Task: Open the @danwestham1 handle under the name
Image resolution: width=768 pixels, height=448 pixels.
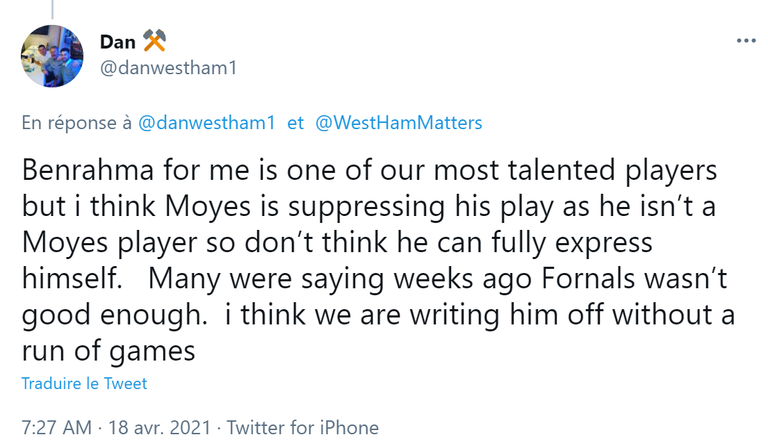Action: 166,67
